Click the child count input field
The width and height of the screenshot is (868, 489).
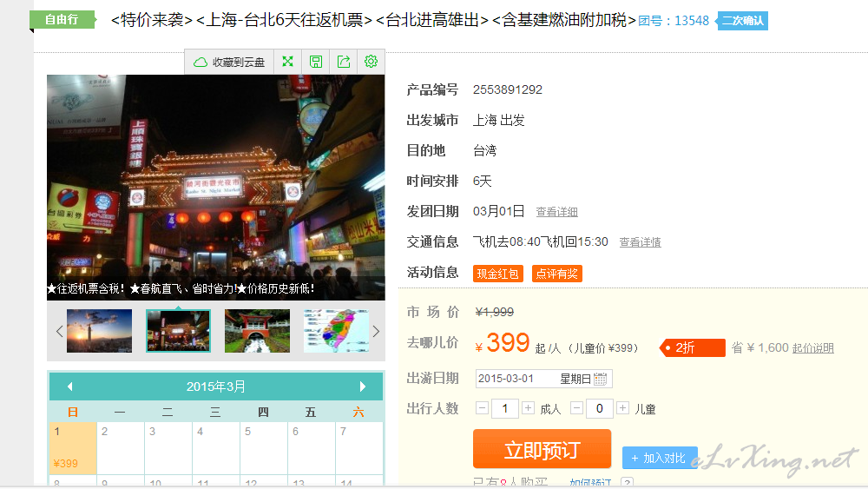click(x=600, y=409)
